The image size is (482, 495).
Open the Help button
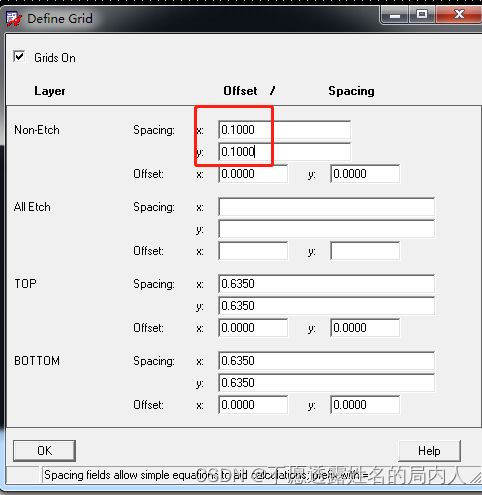pos(429,451)
